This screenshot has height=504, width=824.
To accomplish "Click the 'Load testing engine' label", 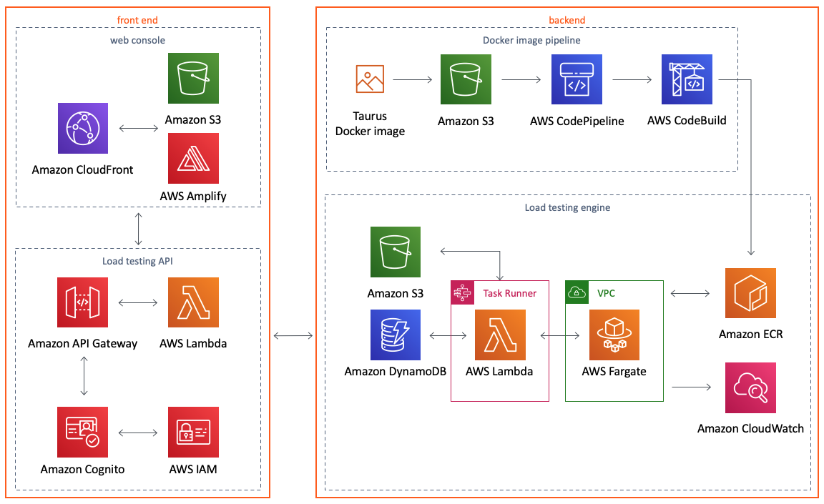I will pos(567,207).
